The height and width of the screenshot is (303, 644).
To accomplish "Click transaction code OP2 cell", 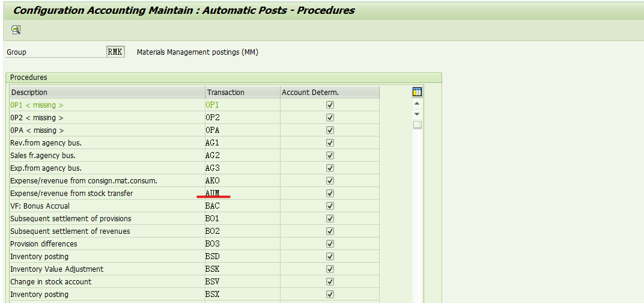I will (243, 118).
